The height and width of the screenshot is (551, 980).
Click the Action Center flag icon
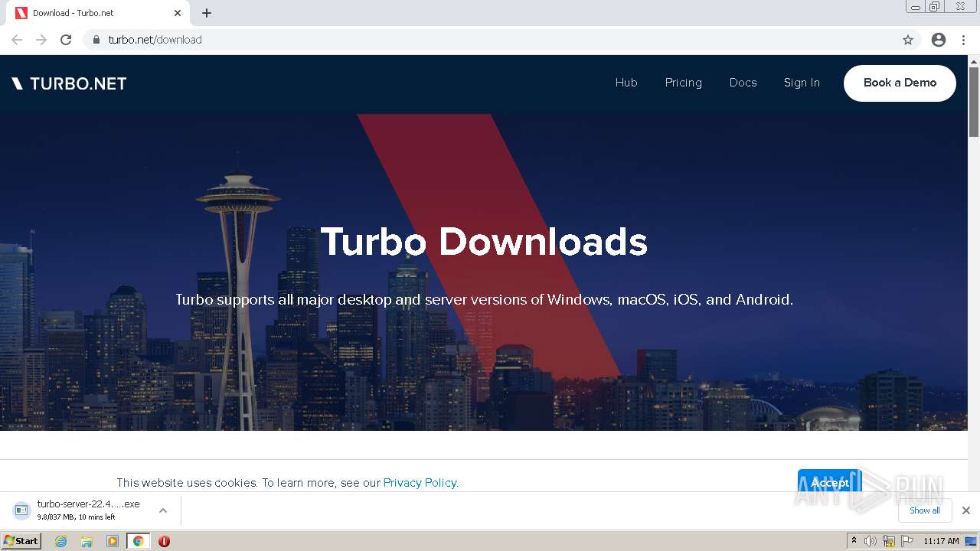click(x=907, y=541)
